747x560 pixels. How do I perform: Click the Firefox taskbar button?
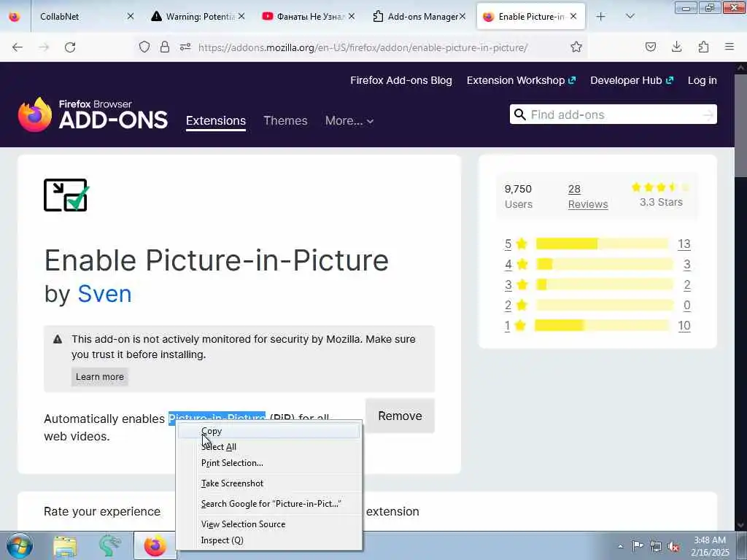[155, 546]
